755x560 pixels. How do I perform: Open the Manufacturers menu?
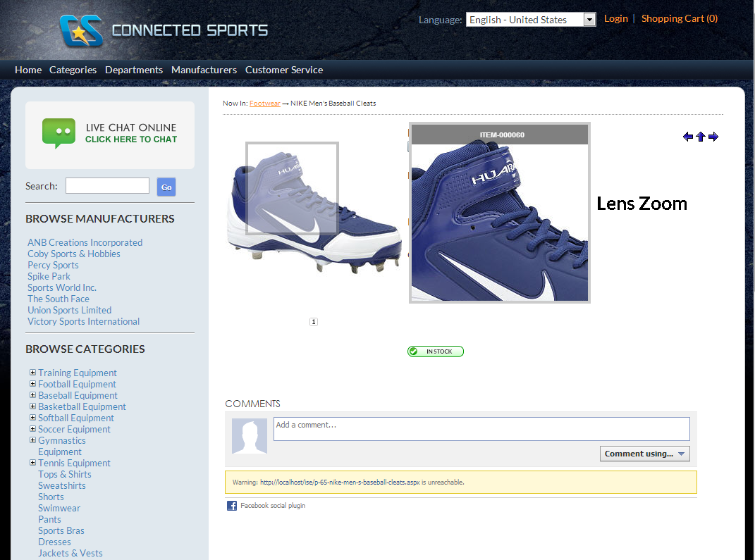(x=204, y=70)
